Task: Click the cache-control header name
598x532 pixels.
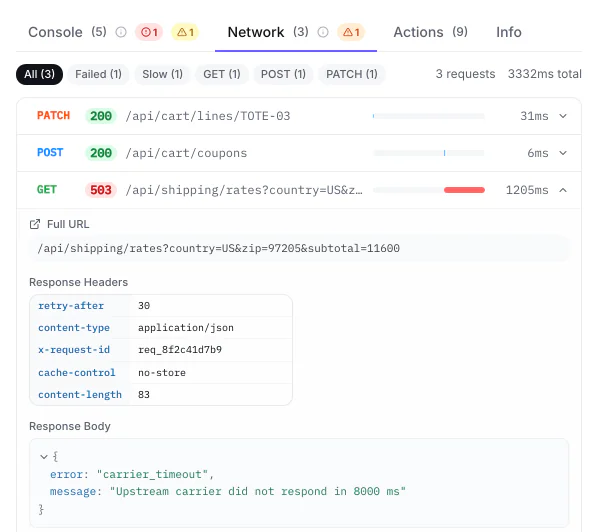Action: click(x=76, y=373)
